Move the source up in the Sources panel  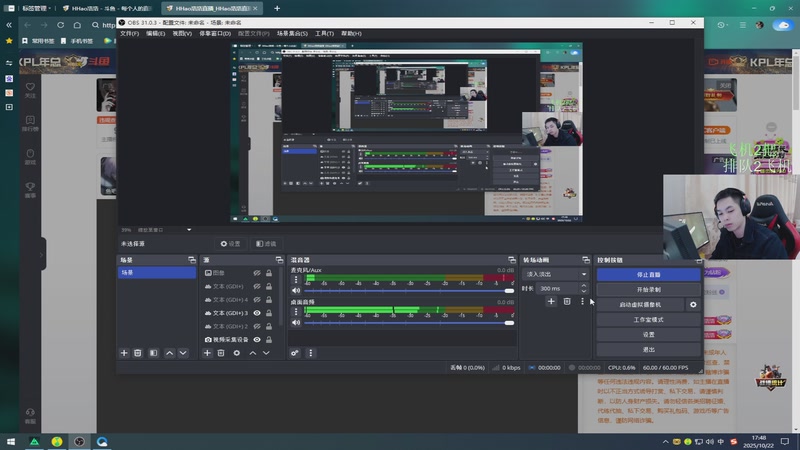coord(253,353)
